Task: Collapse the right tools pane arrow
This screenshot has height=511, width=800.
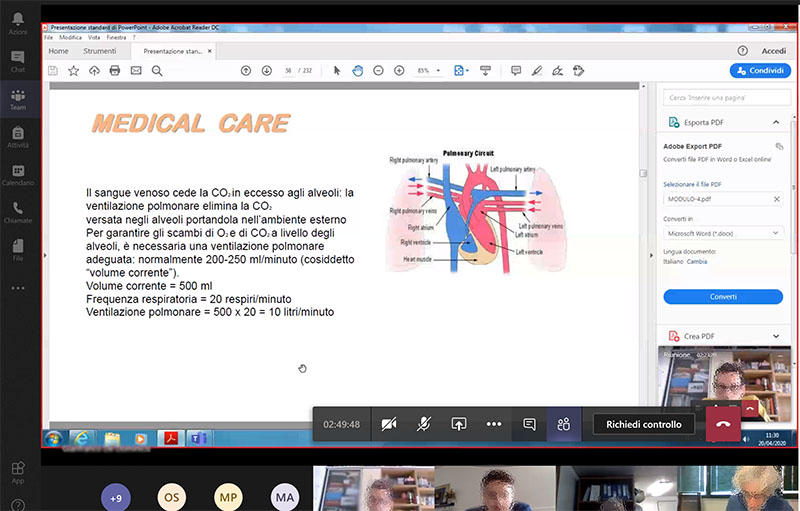Action: (651, 255)
